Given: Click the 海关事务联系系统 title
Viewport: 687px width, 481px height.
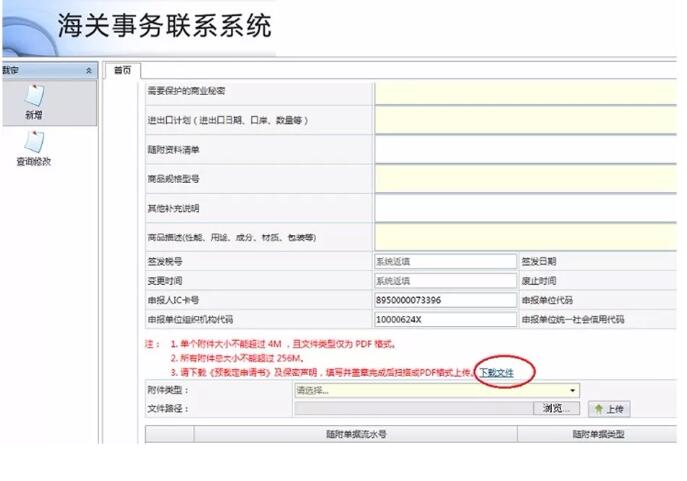Looking at the screenshot, I should 164,25.
